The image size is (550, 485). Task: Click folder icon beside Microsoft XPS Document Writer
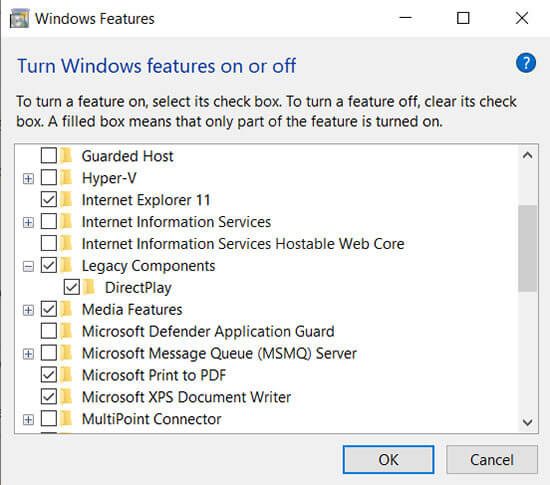[66, 397]
